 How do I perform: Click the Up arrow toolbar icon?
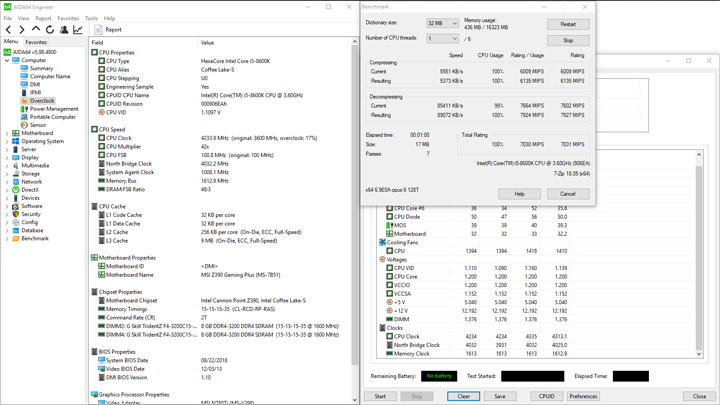[x=36, y=29]
